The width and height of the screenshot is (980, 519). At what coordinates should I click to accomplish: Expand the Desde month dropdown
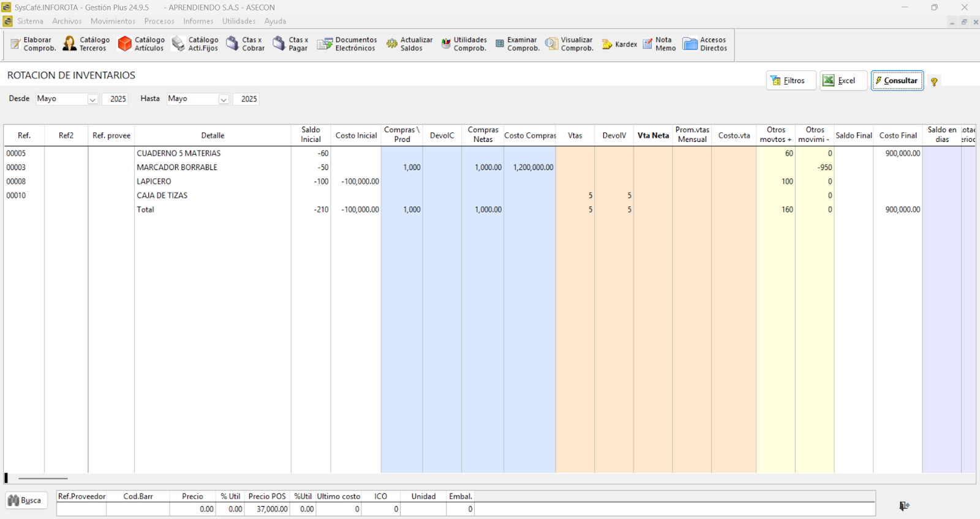tap(92, 99)
